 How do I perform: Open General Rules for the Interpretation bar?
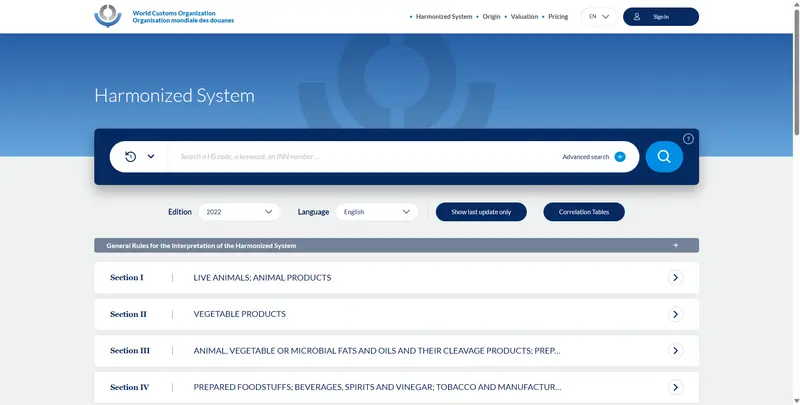click(396, 245)
